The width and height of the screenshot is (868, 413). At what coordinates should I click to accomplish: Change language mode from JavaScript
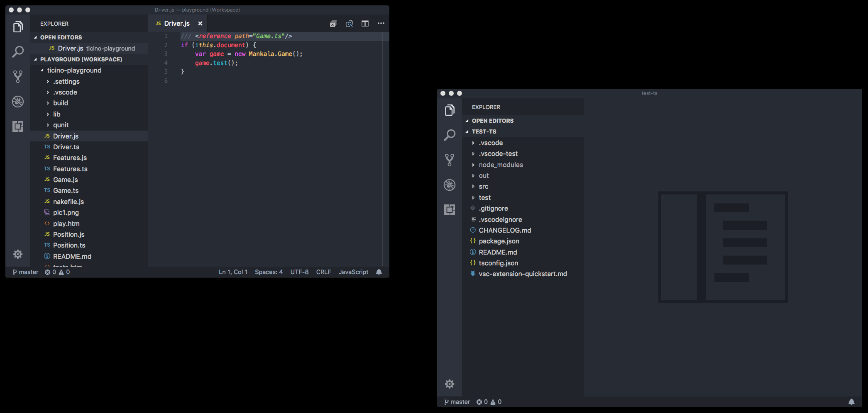(x=353, y=272)
